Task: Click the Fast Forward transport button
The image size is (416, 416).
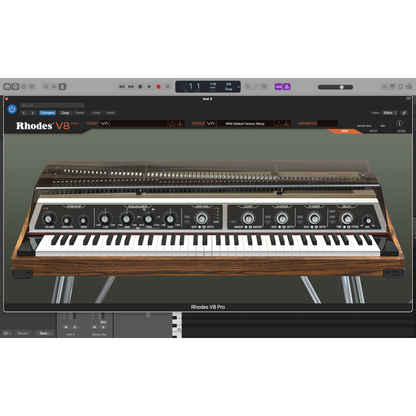Action: point(131,87)
